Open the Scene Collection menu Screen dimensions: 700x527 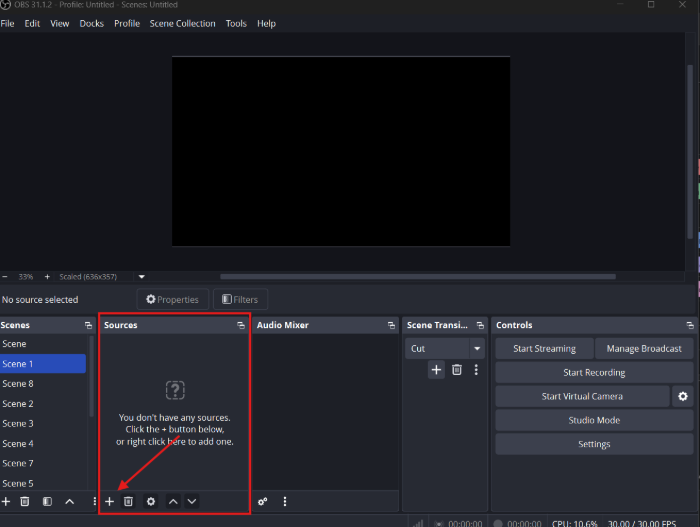(182, 23)
